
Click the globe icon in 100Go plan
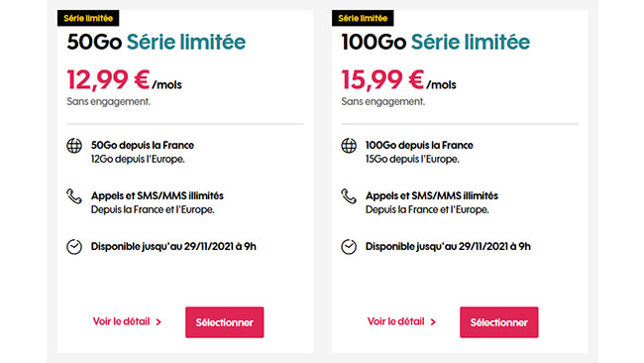tap(349, 146)
